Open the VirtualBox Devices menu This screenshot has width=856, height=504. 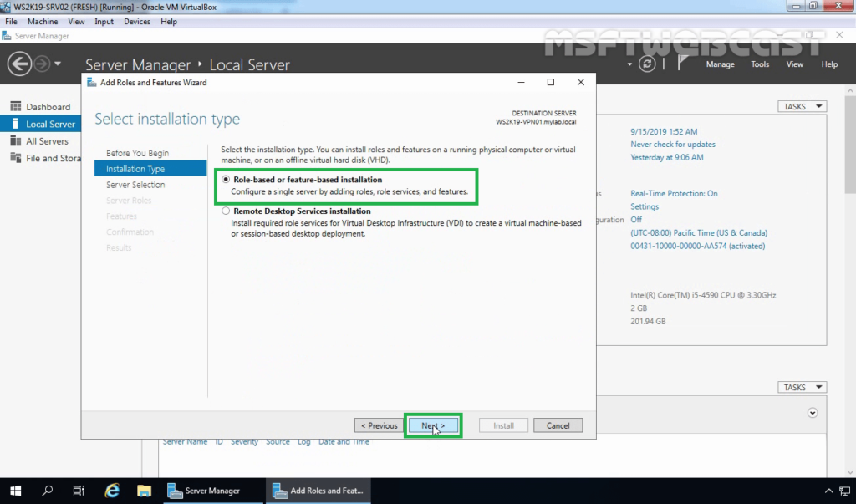136,21
